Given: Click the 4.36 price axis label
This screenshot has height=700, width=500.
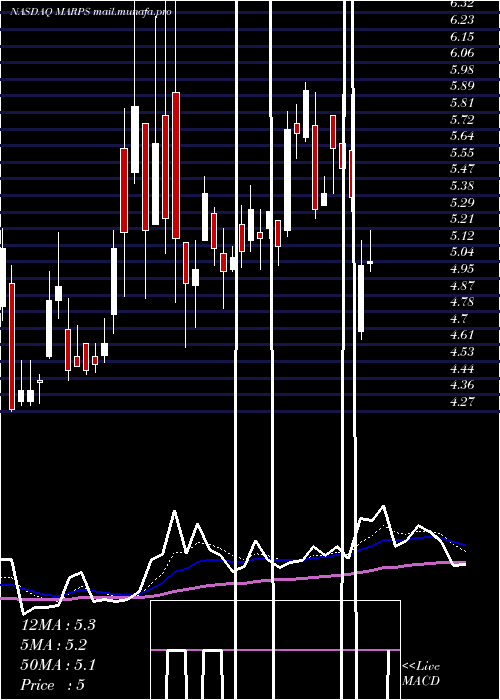Looking at the screenshot, I should pyautogui.click(x=462, y=385).
